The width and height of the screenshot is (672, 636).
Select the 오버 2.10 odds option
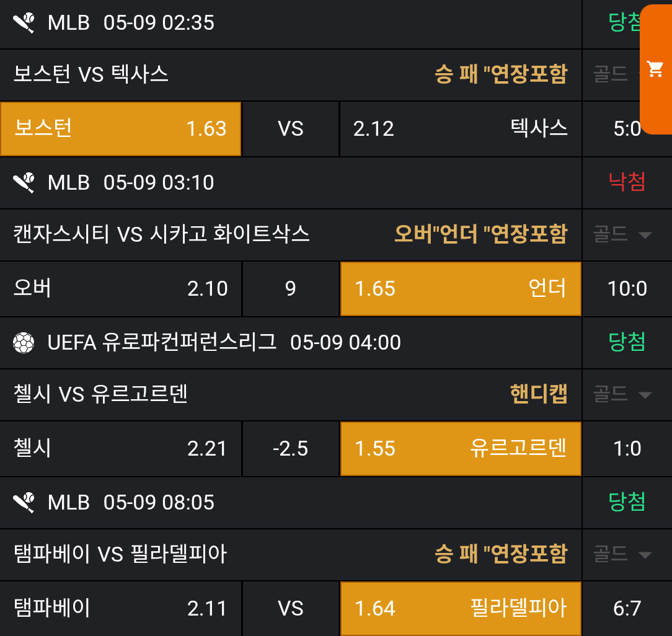(x=120, y=289)
